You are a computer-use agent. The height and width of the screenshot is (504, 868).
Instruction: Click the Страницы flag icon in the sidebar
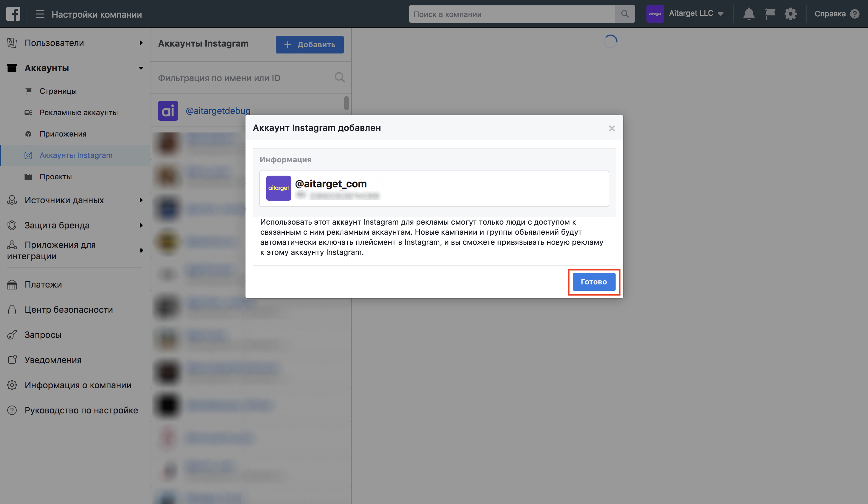tap(29, 91)
